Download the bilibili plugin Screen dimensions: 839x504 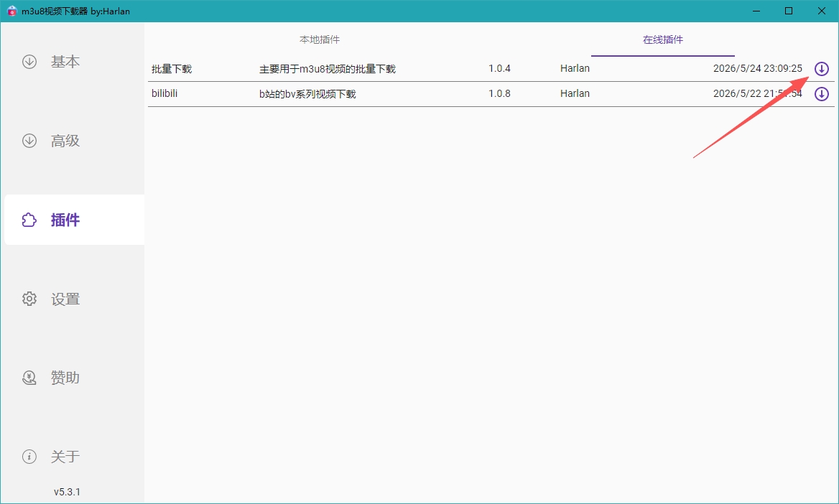tap(821, 93)
